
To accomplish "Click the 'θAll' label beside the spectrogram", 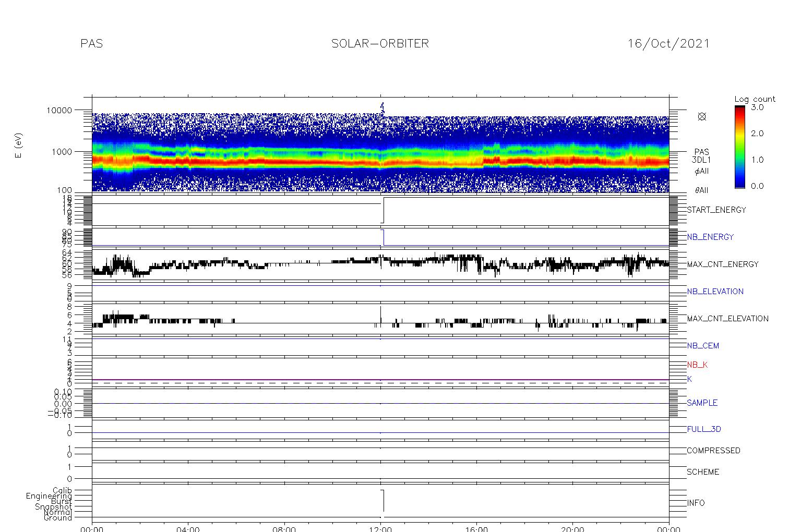I will (701, 190).
